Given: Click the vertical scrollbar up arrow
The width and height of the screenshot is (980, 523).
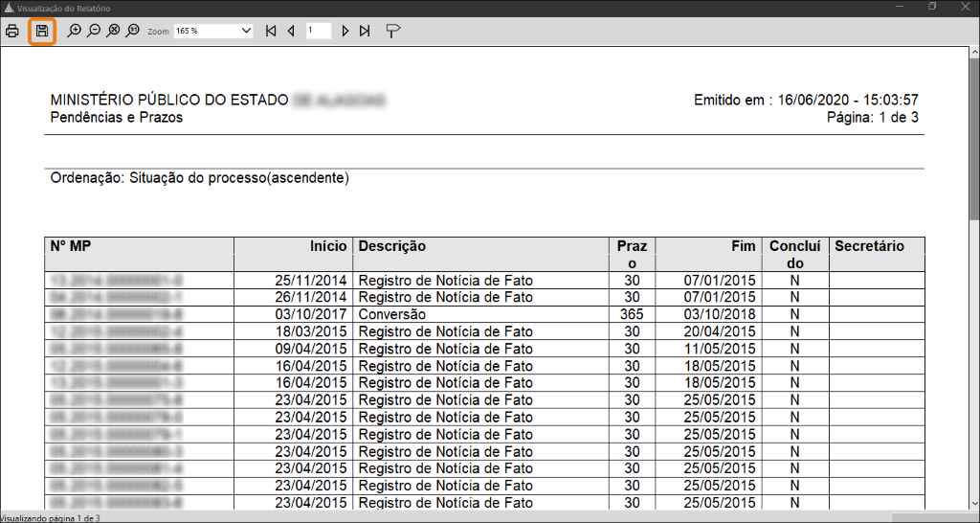Looking at the screenshot, I should pyautogui.click(x=973, y=53).
